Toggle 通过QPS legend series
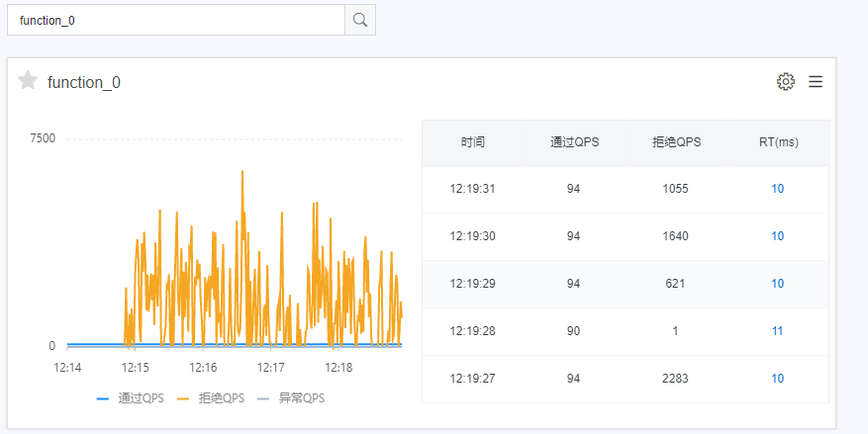This screenshot has width=868, height=434. [x=131, y=398]
